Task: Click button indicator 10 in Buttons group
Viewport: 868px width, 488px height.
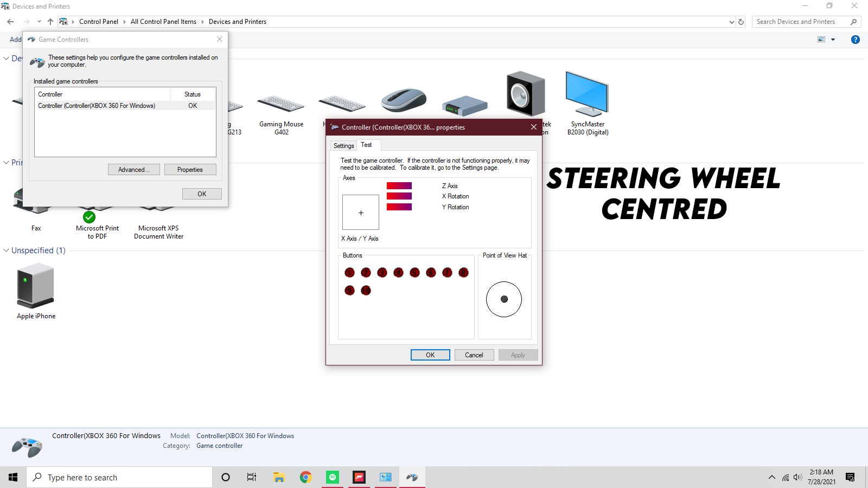Action: 366,290
